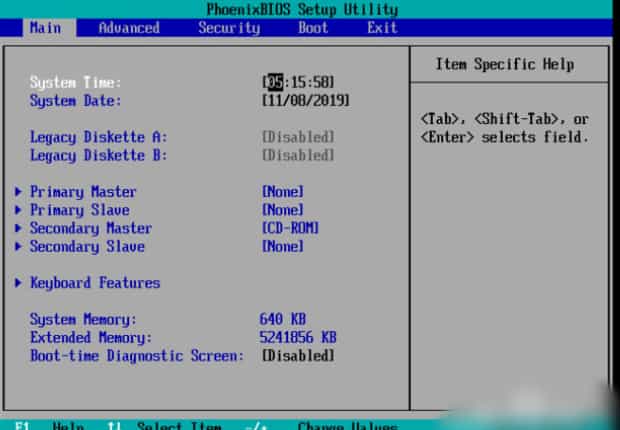Screen dimensions: 620x430
Task: Expand the Keyboard Features arrow
Action: click(x=18, y=282)
